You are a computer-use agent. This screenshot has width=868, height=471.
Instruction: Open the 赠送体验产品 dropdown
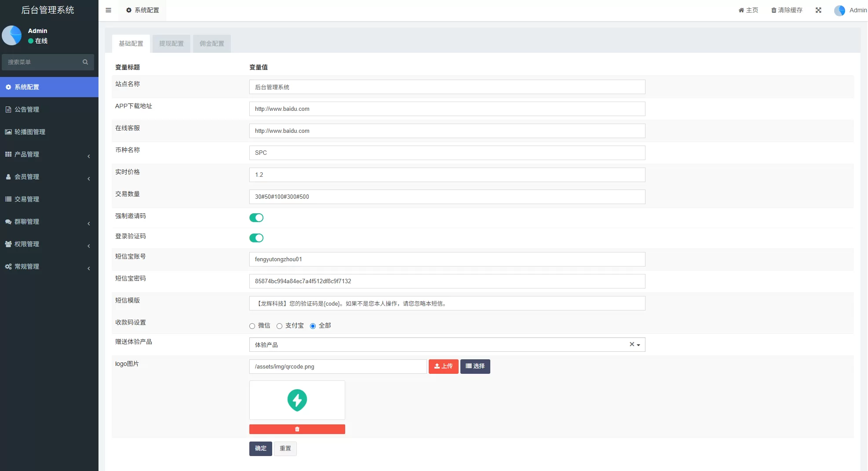(x=440, y=345)
